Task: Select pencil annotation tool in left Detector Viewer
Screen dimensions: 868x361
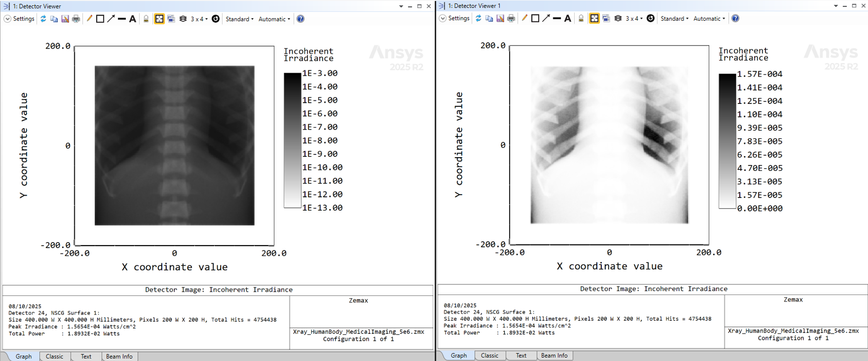Action: tap(89, 19)
